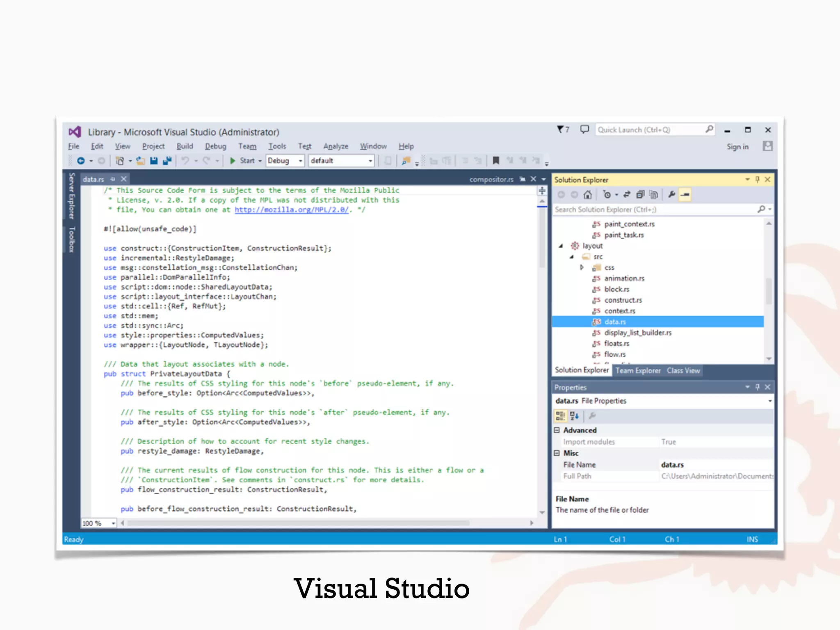Collapse the src folder node

click(x=571, y=257)
